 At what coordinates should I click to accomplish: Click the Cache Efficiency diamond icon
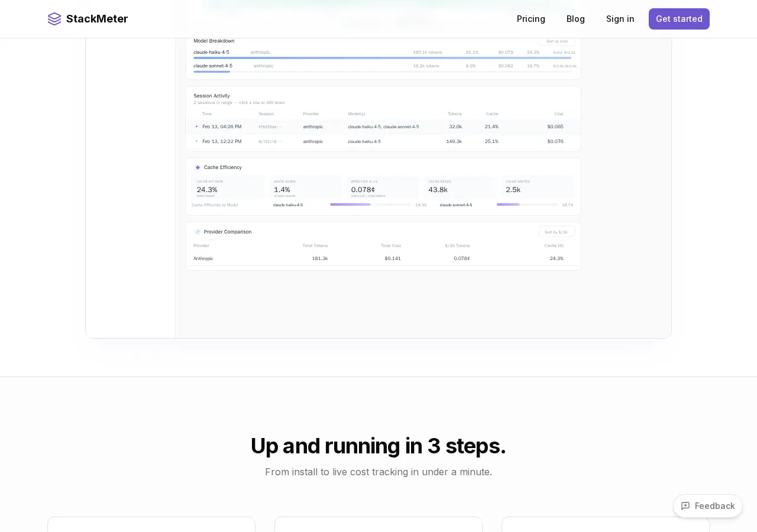pyautogui.click(x=198, y=167)
